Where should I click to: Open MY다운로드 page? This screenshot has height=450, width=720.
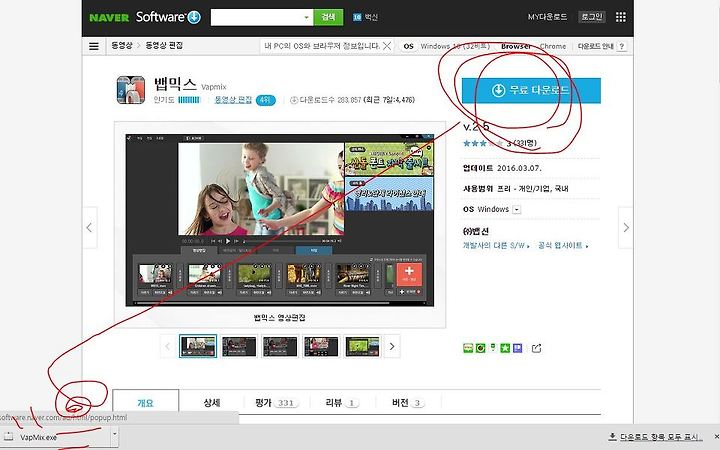(x=547, y=17)
